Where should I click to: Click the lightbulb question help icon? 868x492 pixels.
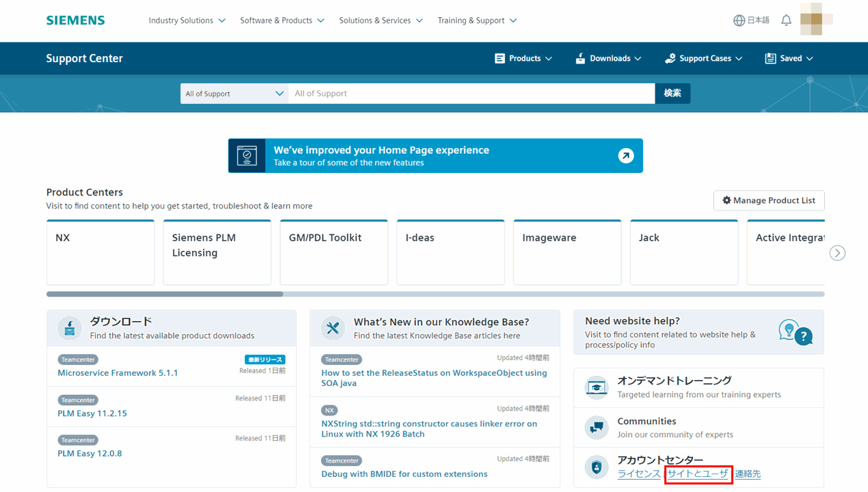coord(796,332)
